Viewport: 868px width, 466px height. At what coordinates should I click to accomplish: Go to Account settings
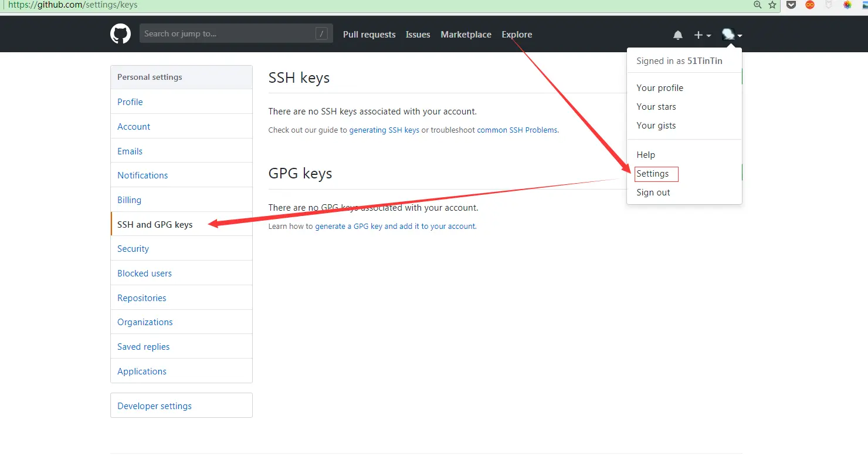click(x=181, y=127)
